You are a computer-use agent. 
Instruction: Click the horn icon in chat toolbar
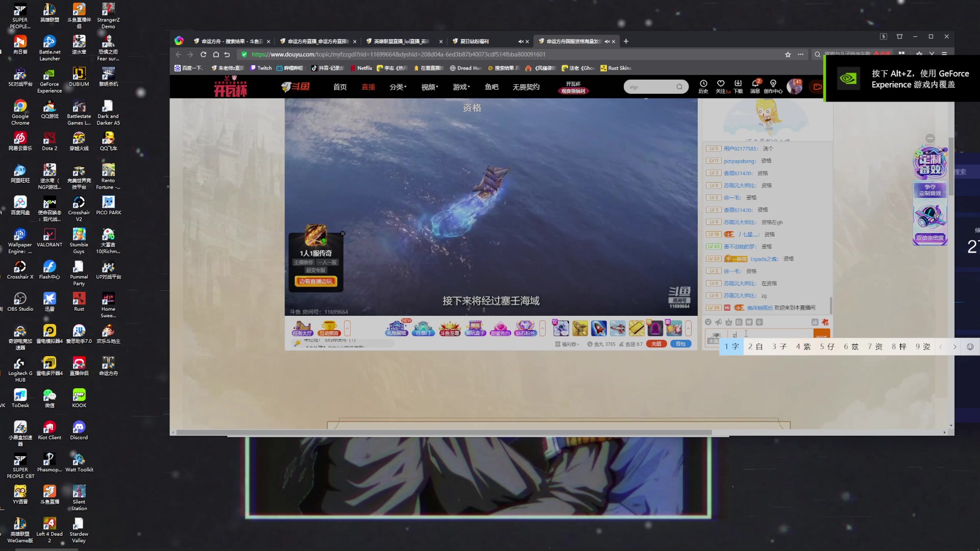[x=718, y=322]
